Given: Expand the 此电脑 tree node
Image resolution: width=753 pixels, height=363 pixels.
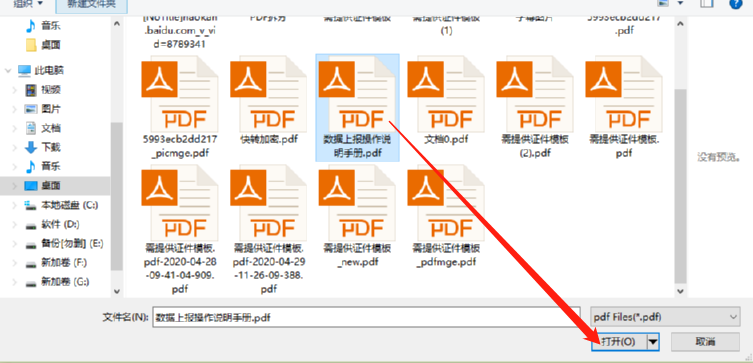Looking at the screenshot, I should [x=8, y=71].
